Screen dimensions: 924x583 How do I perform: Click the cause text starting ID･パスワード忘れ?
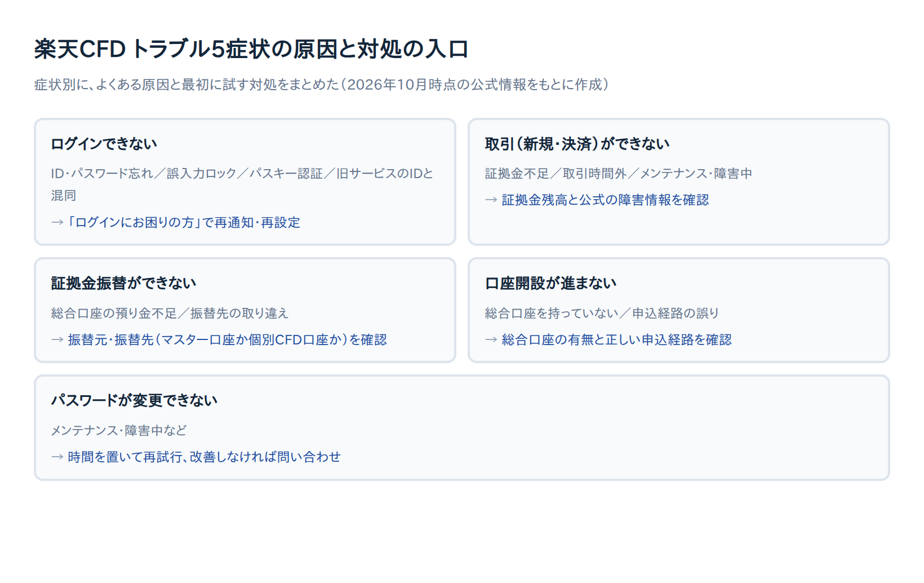[242, 184]
